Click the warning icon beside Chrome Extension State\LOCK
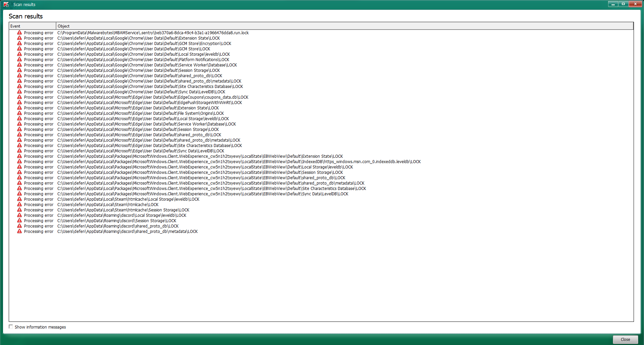This screenshot has width=644, height=345. pyautogui.click(x=19, y=38)
